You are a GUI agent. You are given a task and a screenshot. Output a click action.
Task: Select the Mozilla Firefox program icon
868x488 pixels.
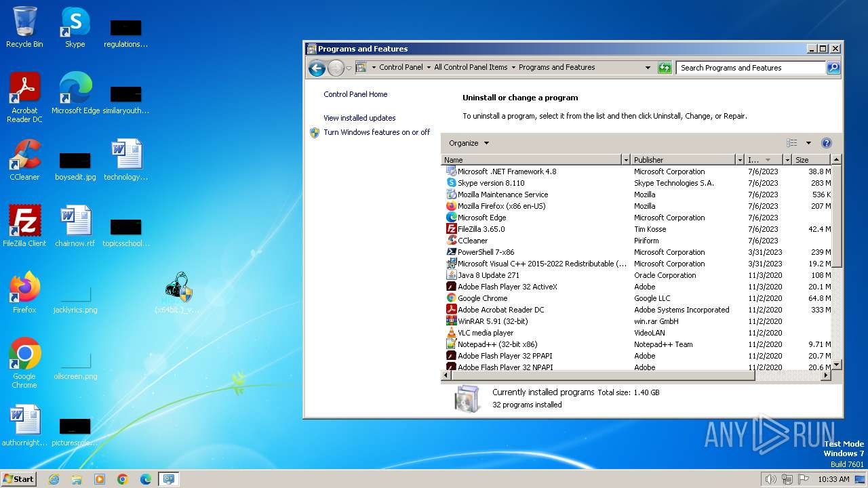[x=452, y=206]
